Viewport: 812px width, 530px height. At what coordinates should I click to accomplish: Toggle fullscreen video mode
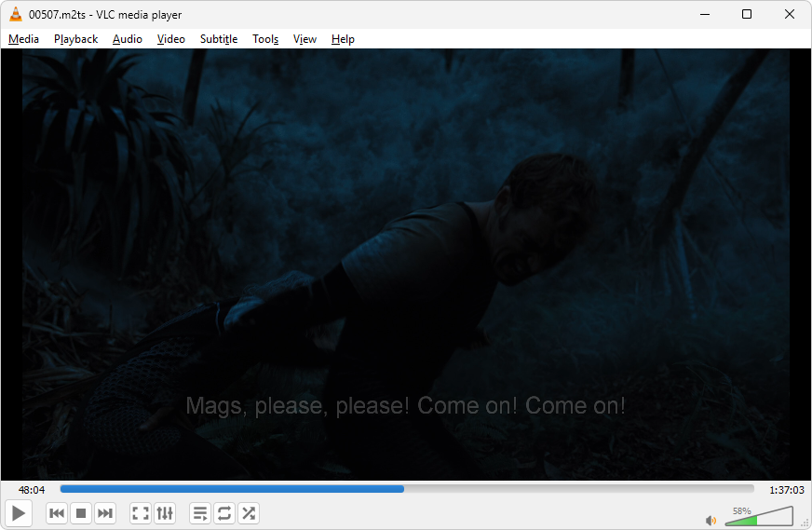[x=141, y=513]
